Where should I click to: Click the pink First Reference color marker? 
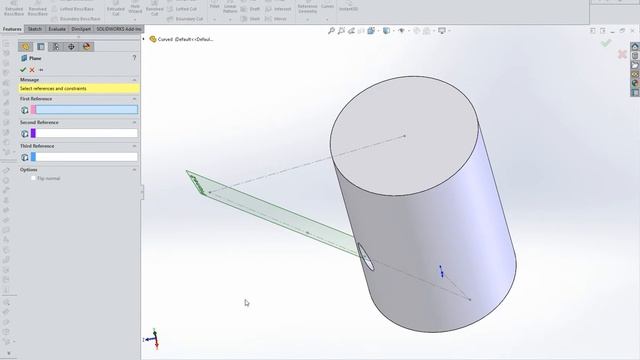(x=33, y=109)
